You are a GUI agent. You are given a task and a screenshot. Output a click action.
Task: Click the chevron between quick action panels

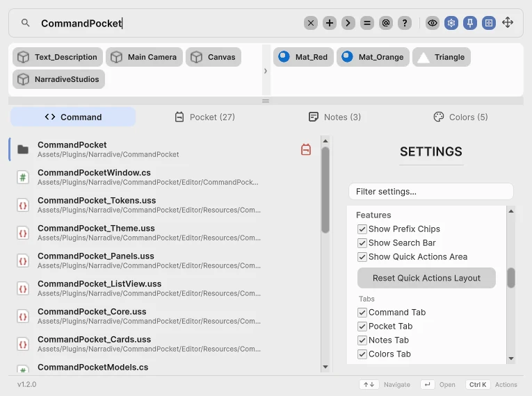point(266,71)
